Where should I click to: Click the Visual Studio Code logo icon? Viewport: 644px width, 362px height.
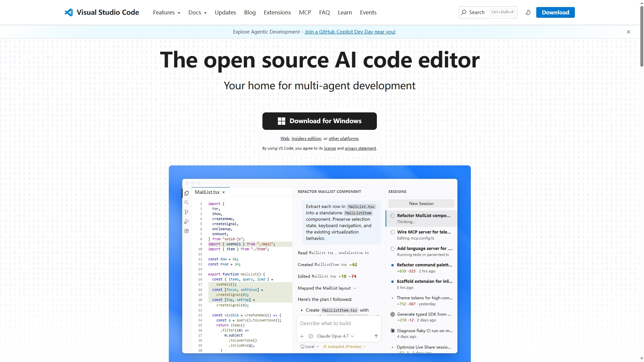[x=69, y=12]
